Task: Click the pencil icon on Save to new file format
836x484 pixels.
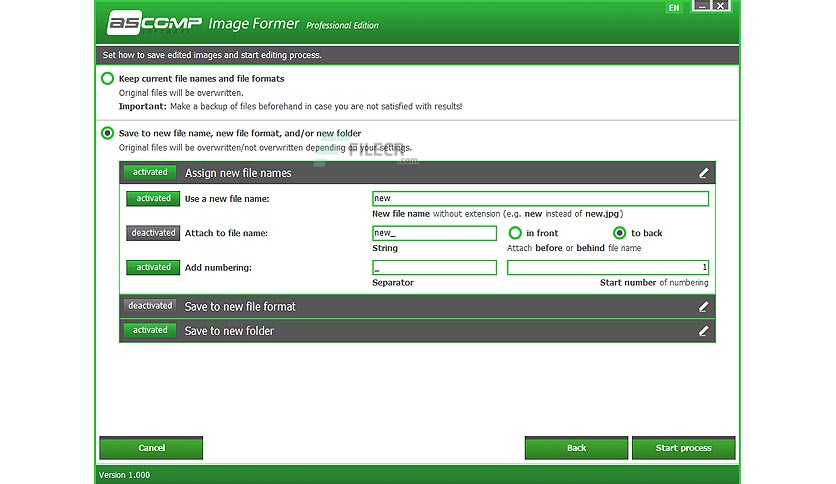Action: 703,306
